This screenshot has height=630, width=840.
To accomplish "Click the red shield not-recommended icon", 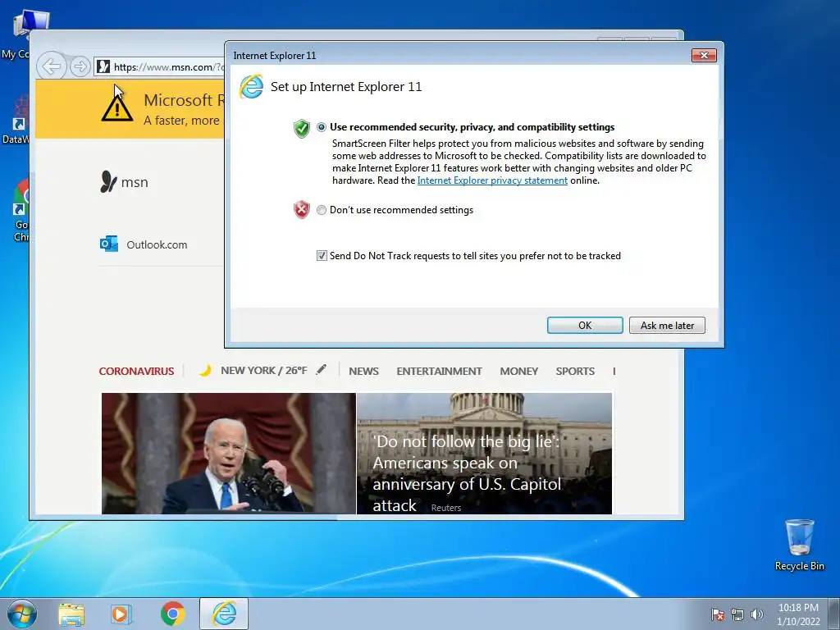I will click(x=302, y=209).
